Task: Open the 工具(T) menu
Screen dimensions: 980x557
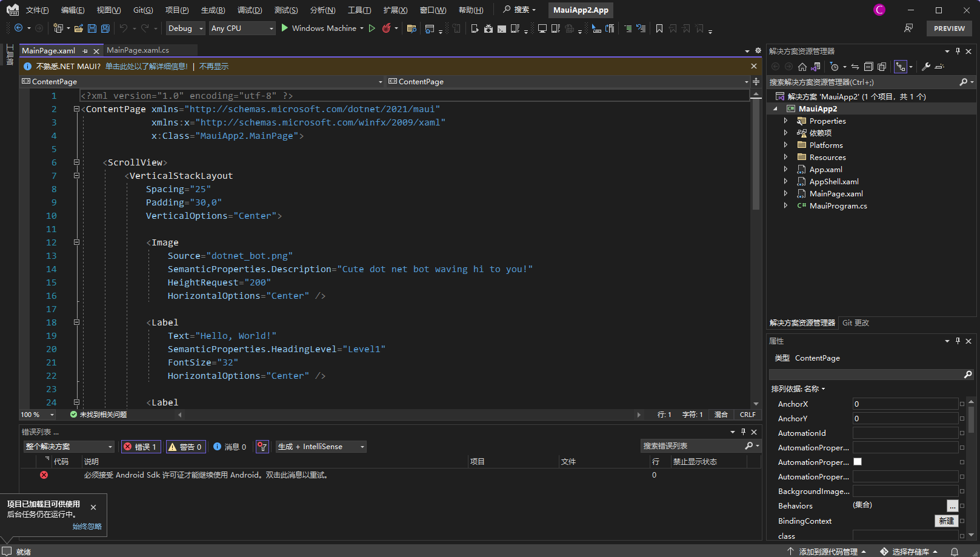Action: click(359, 10)
